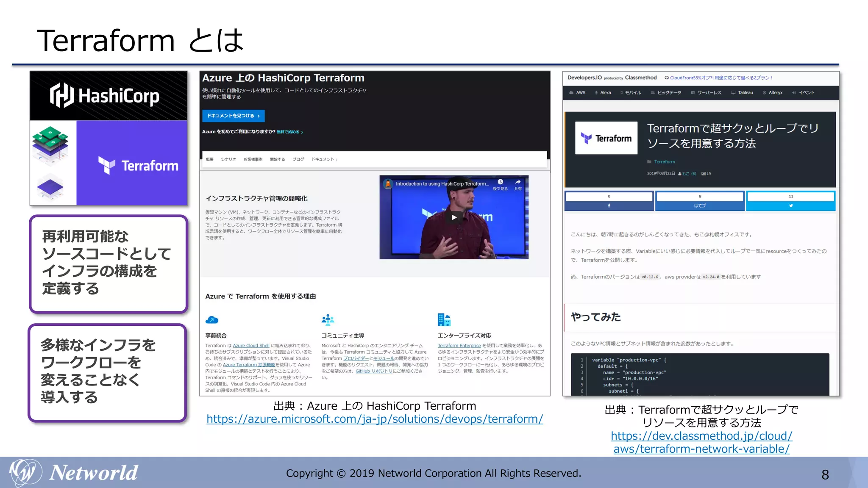Screen dimensions: 868x488
Task: Open the GitHub リポジトリ link
Action: coord(374,371)
